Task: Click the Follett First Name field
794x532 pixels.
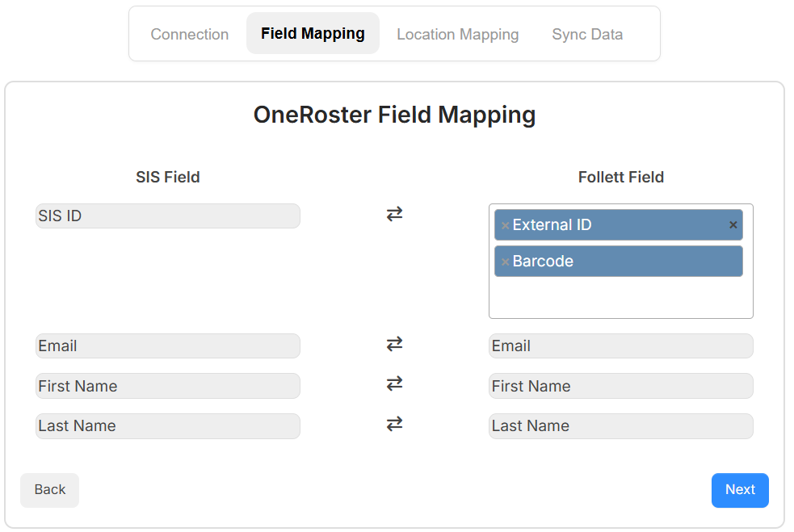Action: (621, 386)
